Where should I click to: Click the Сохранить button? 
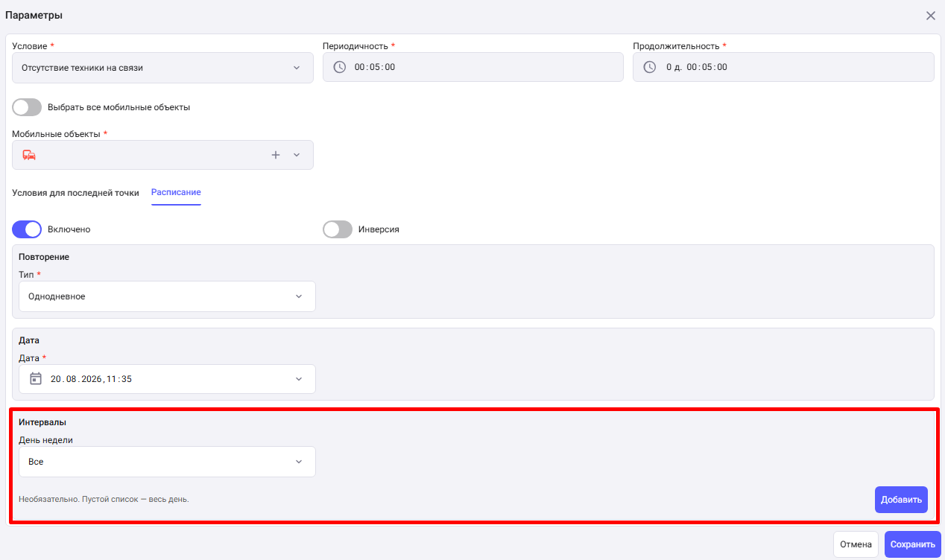(913, 544)
